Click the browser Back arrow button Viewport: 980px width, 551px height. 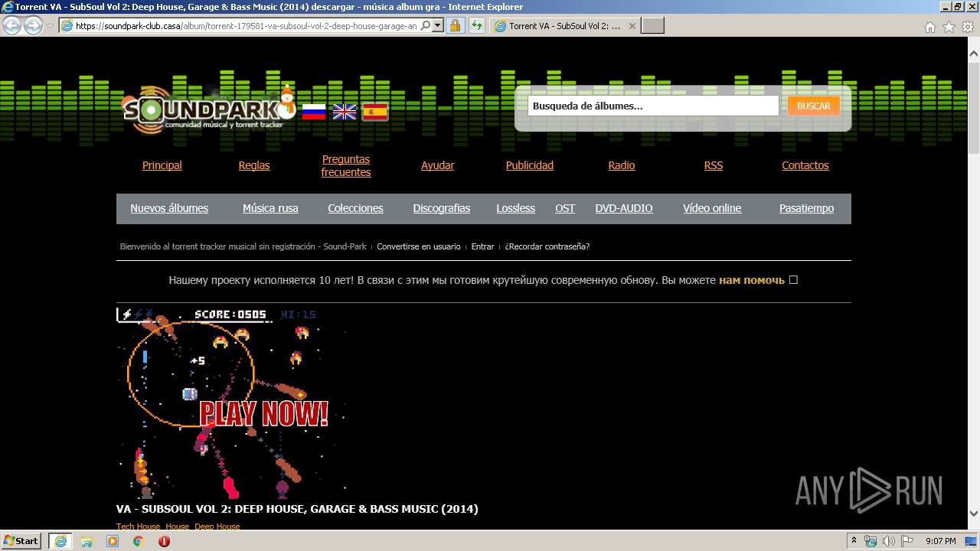coord(11,26)
